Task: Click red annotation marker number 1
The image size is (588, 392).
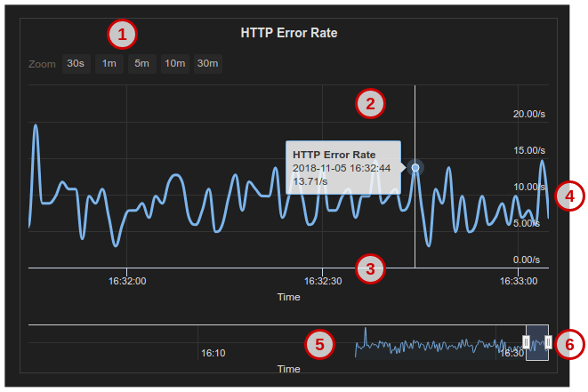Action: click(122, 35)
